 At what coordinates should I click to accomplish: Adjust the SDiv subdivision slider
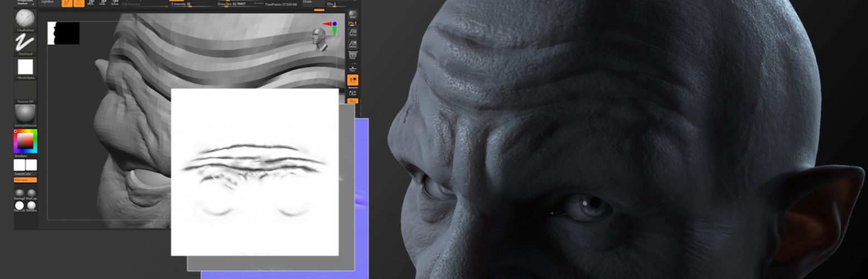pos(338,4)
